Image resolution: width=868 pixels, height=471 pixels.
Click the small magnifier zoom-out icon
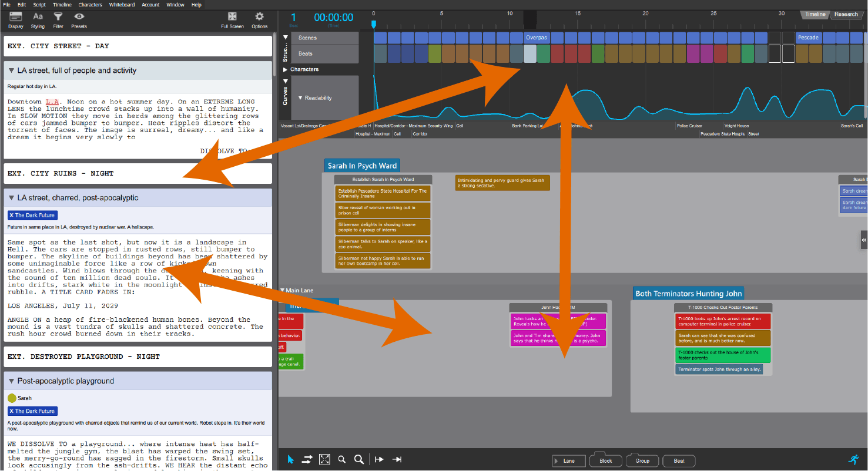(x=341, y=459)
